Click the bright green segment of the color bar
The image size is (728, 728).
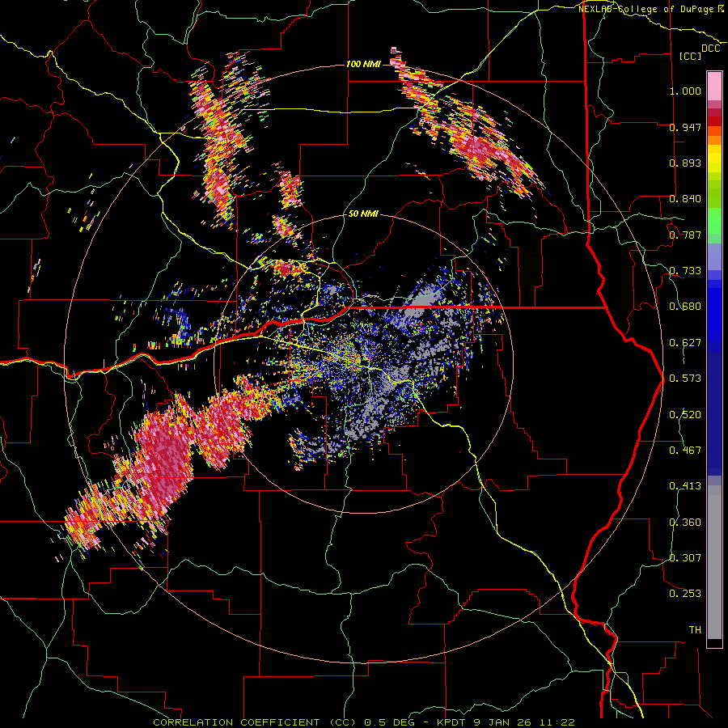[x=714, y=221]
